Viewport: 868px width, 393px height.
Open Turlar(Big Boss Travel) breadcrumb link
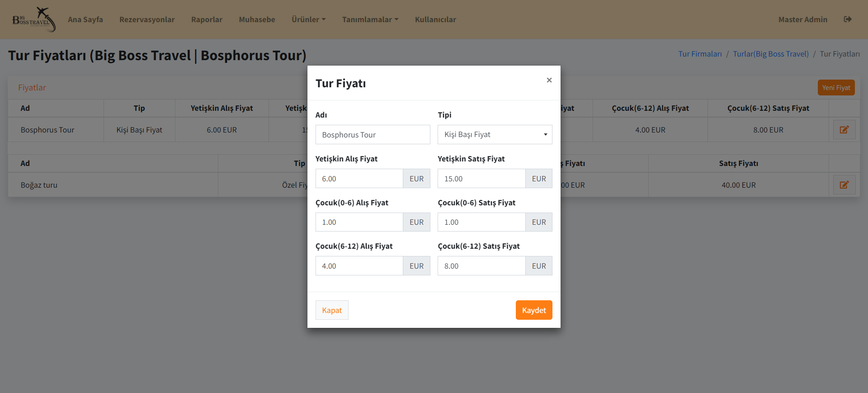tap(771, 54)
